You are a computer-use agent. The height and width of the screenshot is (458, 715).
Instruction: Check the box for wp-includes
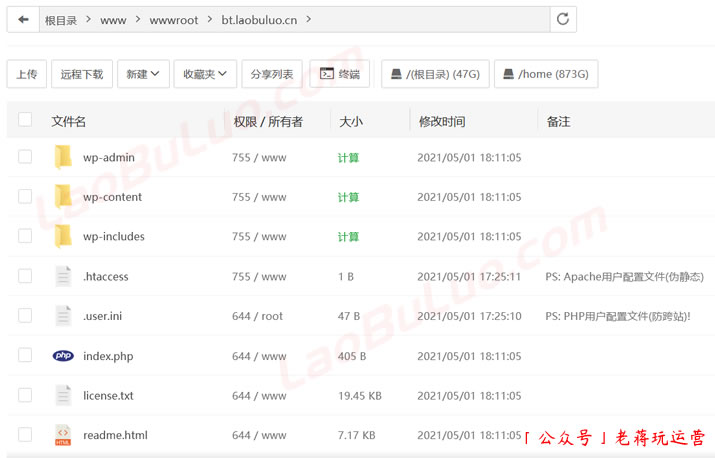(25, 236)
